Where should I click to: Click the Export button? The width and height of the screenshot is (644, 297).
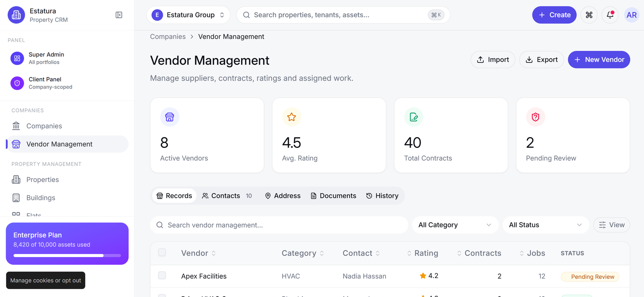pos(542,60)
